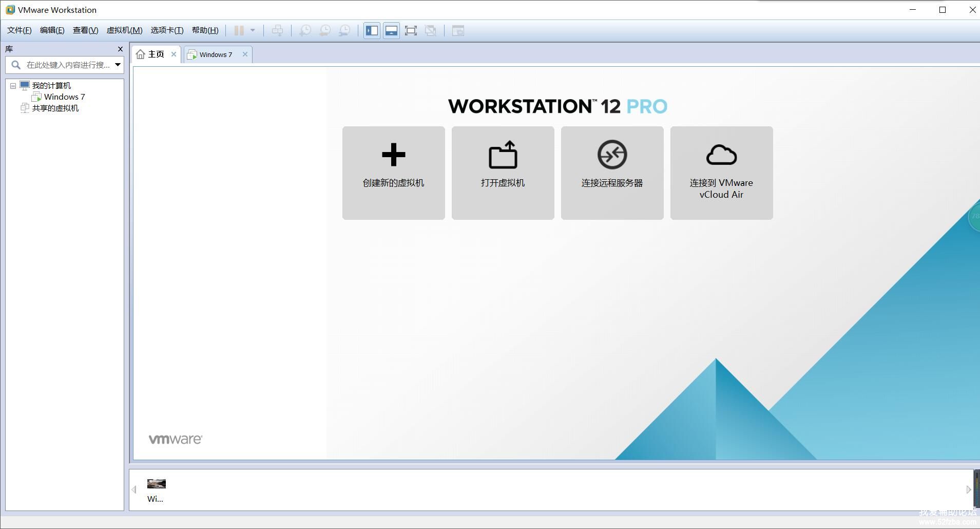Viewport: 980px width, 529px height.
Task: Click the VMware Workstation title bar icon
Action: click(10, 10)
